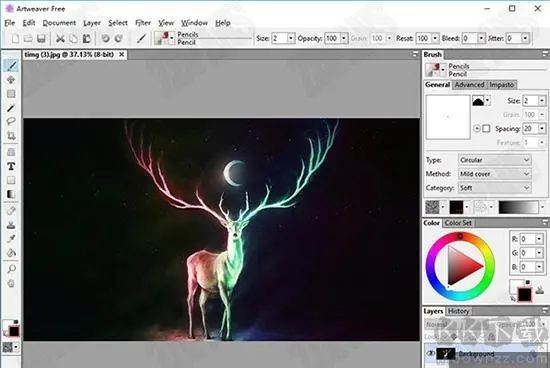Open the Type dropdown showing Circular
Image resolution: width=550 pixels, height=368 pixels.
click(x=495, y=160)
